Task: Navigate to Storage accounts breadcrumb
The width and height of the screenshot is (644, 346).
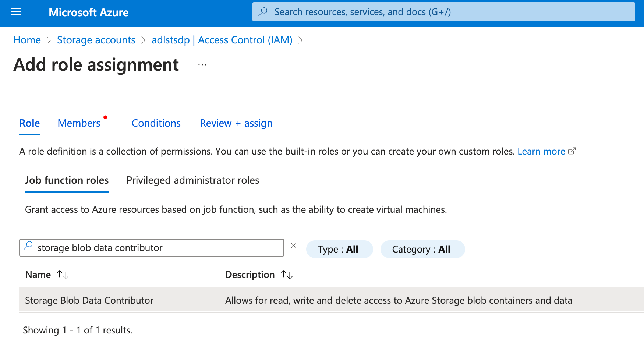Action: click(96, 40)
